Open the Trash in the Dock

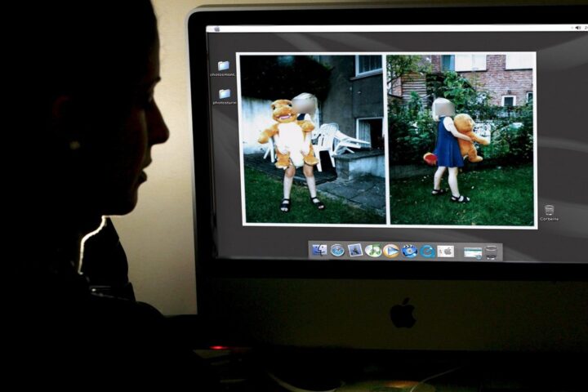tap(491, 252)
